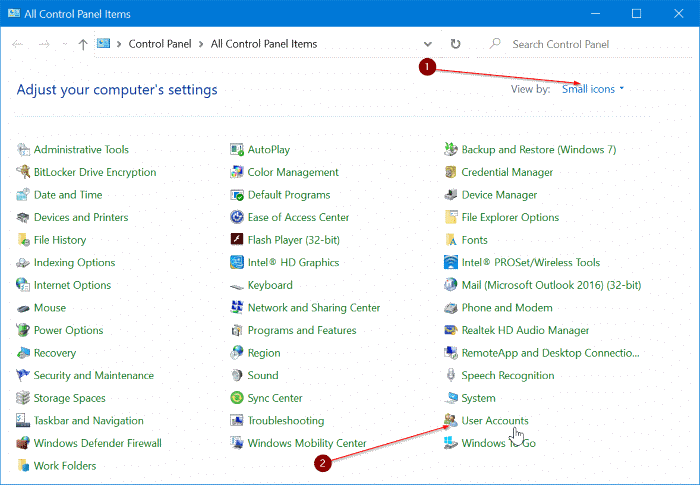
Task: Click the Speech Recognition microphone icon
Action: click(x=451, y=375)
